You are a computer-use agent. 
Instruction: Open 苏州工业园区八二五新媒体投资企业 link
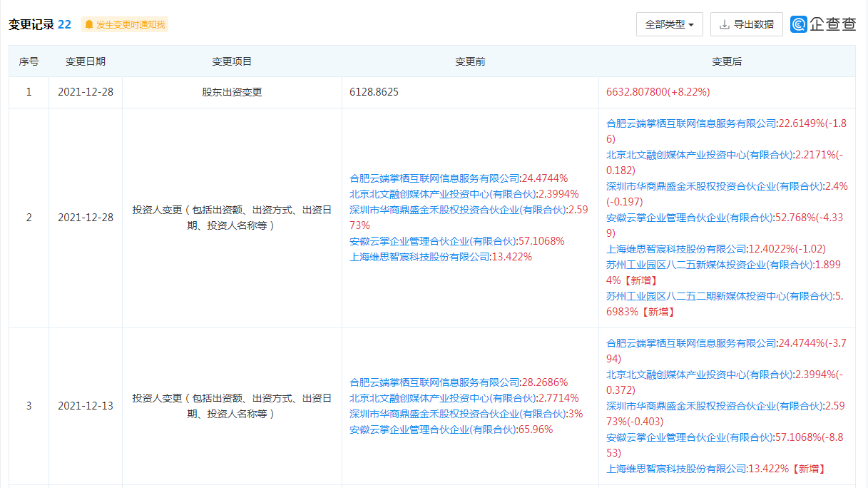pos(709,265)
